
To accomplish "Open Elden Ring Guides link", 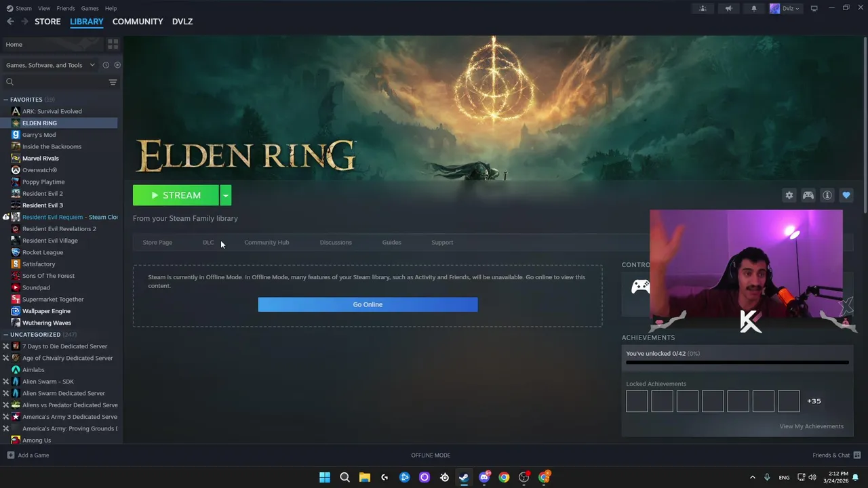I will [391, 243].
